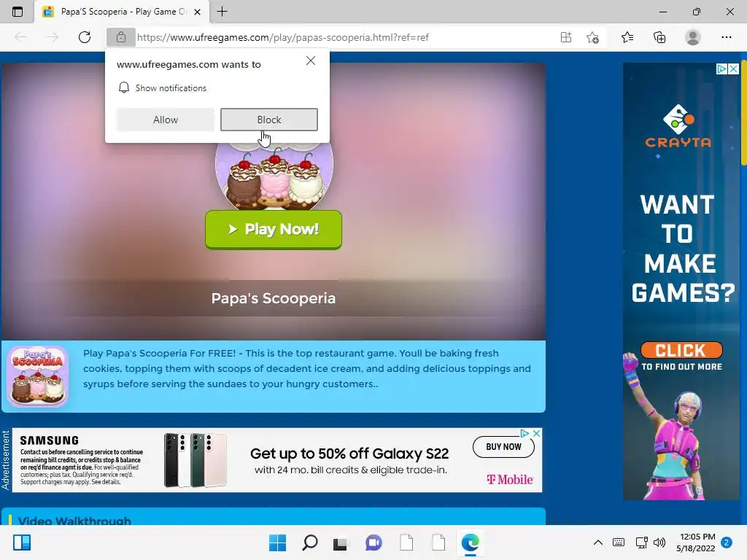Screen dimensions: 747x560
Task: Open the Windows Start button
Action: [x=277, y=542]
